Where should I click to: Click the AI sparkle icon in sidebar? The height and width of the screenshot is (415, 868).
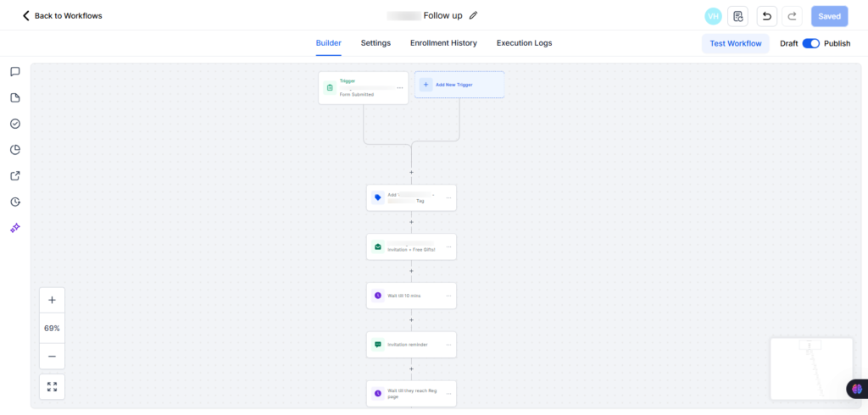[15, 228]
